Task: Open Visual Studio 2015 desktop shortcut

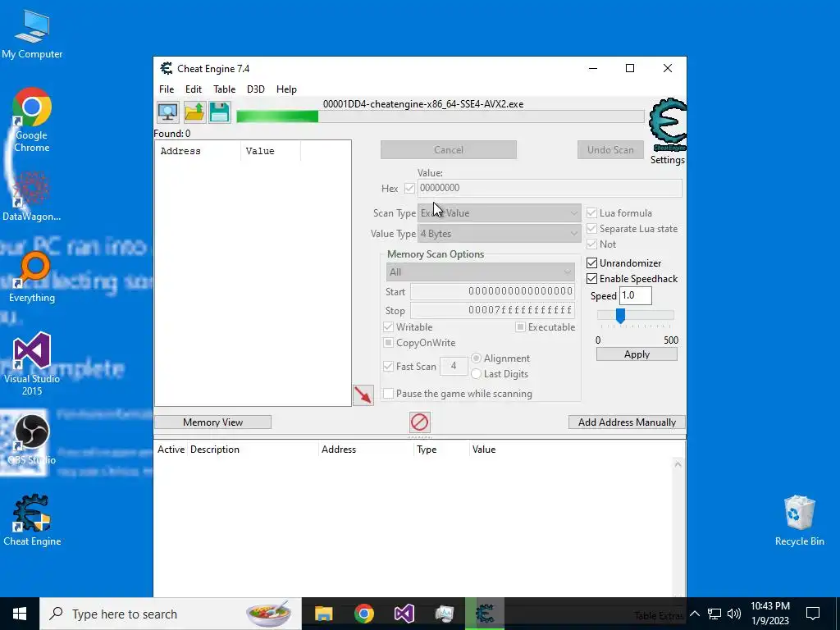Action: pos(32,364)
